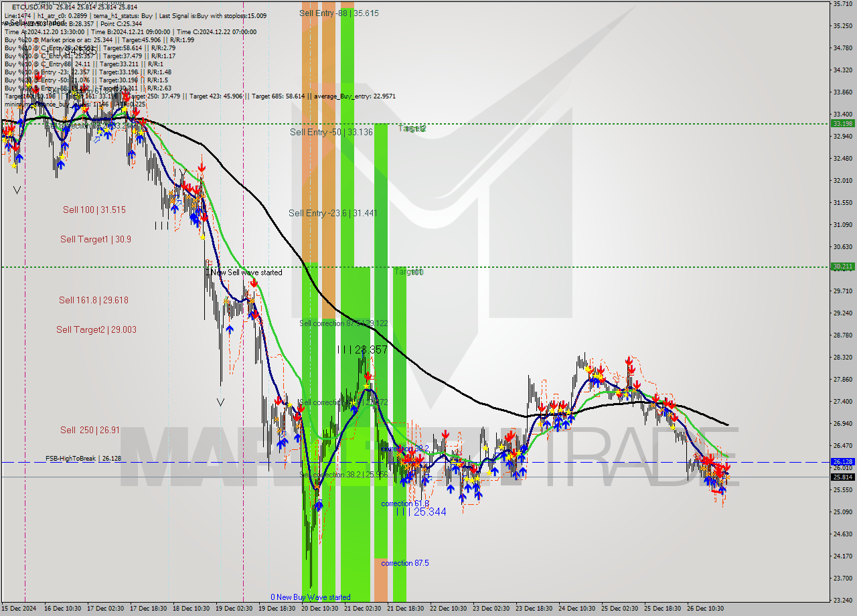Screen dimensions: 857x616
Task: Click the 'FSB-HighToBreak | 26.128' label
Action: click(x=83, y=459)
